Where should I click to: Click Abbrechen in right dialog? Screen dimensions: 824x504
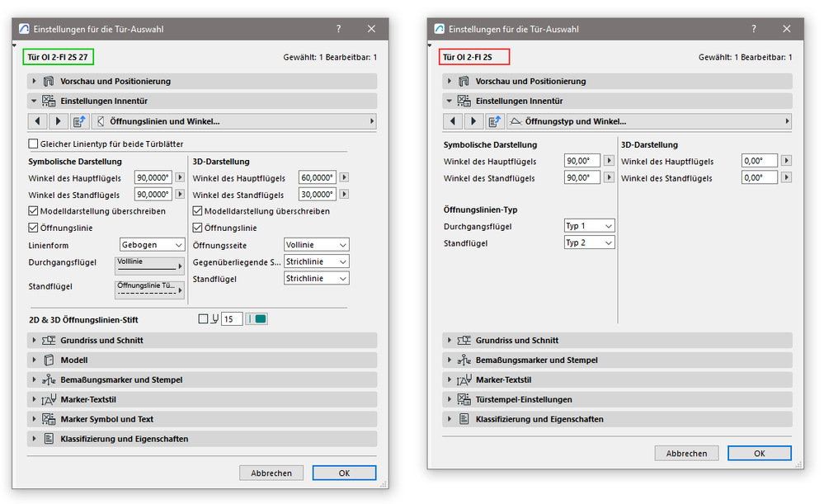pos(686,453)
